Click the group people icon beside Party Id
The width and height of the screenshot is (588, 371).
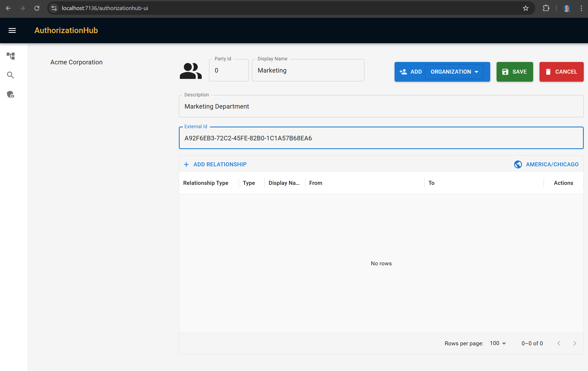click(191, 71)
